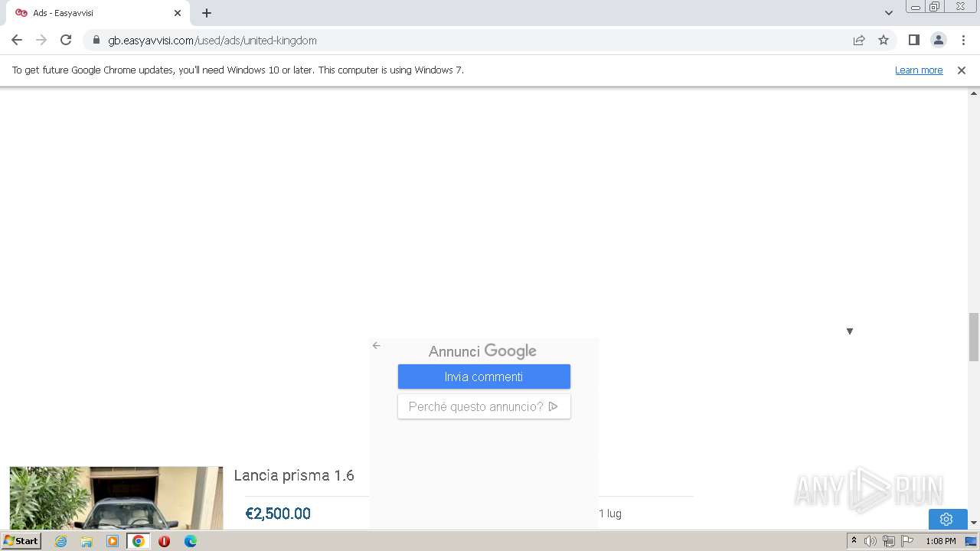Image resolution: width=980 pixels, height=551 pixels.
Task: Open a new browser tab
Action: click(x=207, y=13)
